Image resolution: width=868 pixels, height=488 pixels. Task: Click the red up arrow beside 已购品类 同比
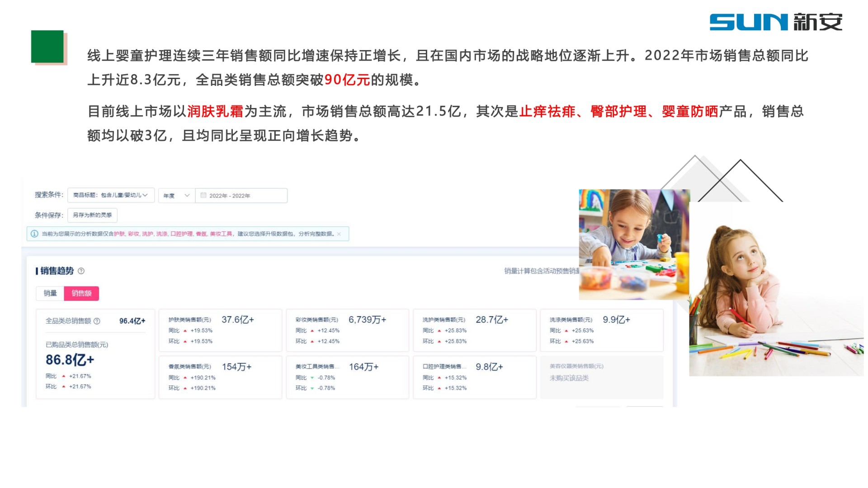[64, 376]
